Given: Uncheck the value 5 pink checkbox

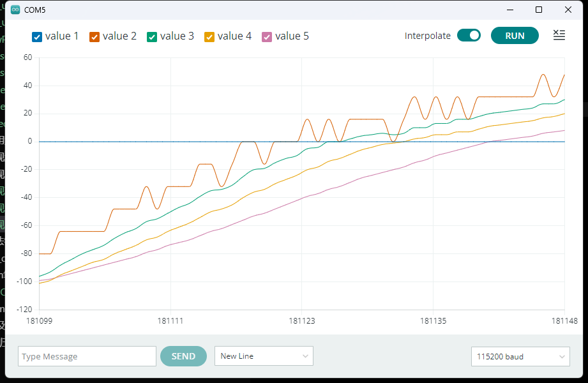Looking at the screenshot, I should click(267, 37).
